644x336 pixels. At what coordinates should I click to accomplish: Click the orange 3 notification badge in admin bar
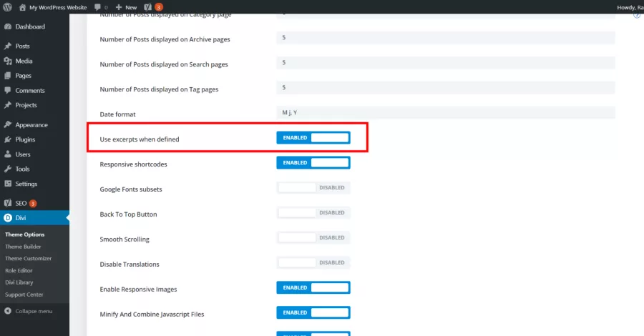(x=159, y=7)
